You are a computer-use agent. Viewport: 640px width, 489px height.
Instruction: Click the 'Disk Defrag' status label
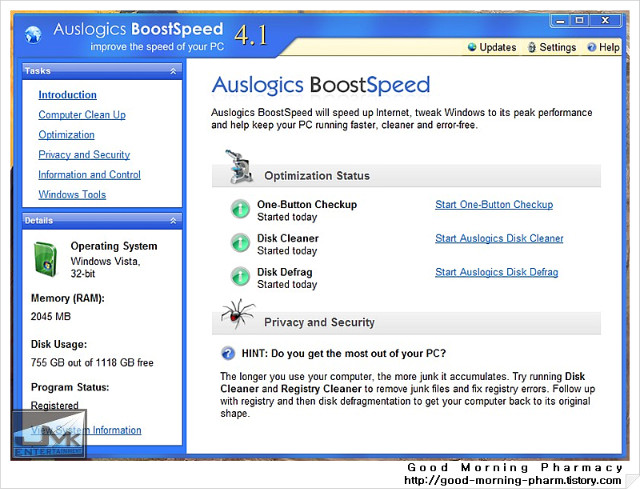coord(284,272)
